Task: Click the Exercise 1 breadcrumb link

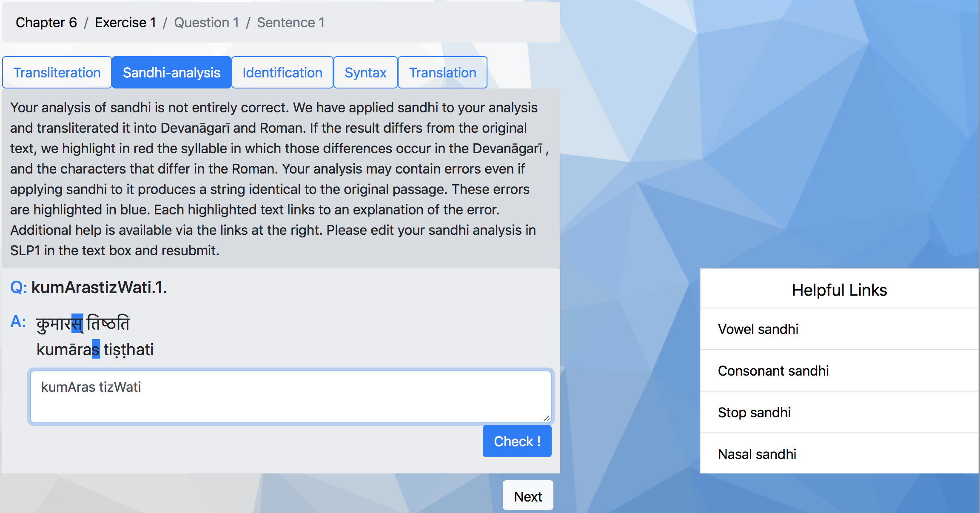Action: pyautogui.click(x=125, y=23)
